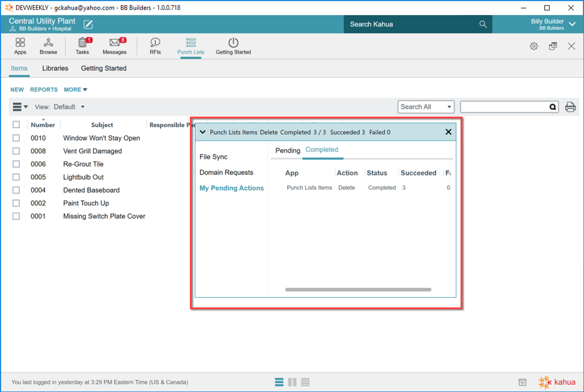Click the printer icon

pos(570,107)
